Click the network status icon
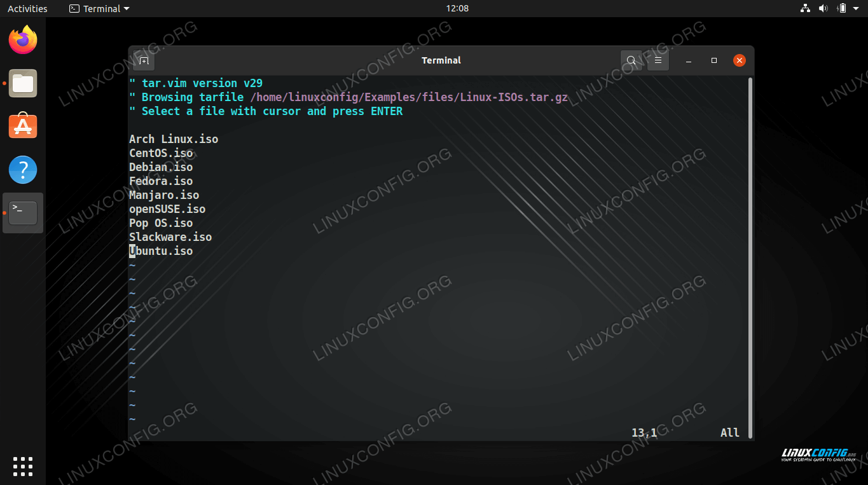868x485 pixels. (805, 8)
